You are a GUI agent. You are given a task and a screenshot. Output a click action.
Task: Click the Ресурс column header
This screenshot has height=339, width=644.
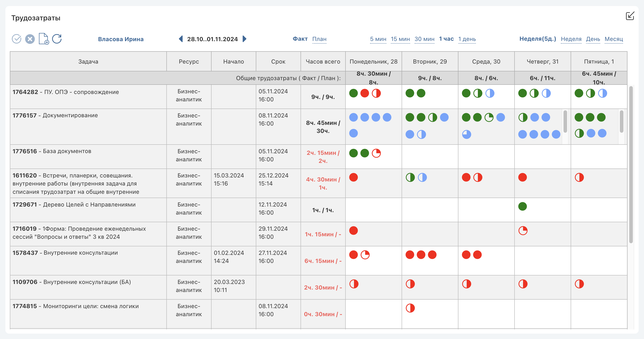pos(189,62)
